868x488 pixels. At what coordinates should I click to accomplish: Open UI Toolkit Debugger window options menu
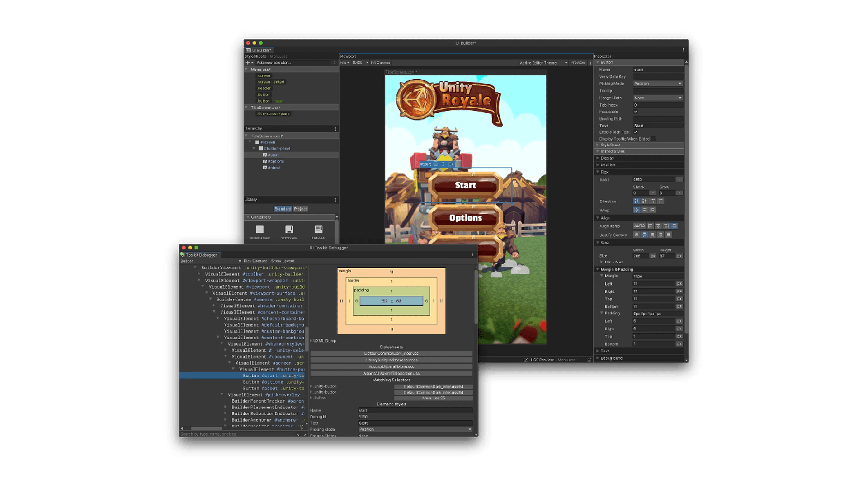[473, 254]
